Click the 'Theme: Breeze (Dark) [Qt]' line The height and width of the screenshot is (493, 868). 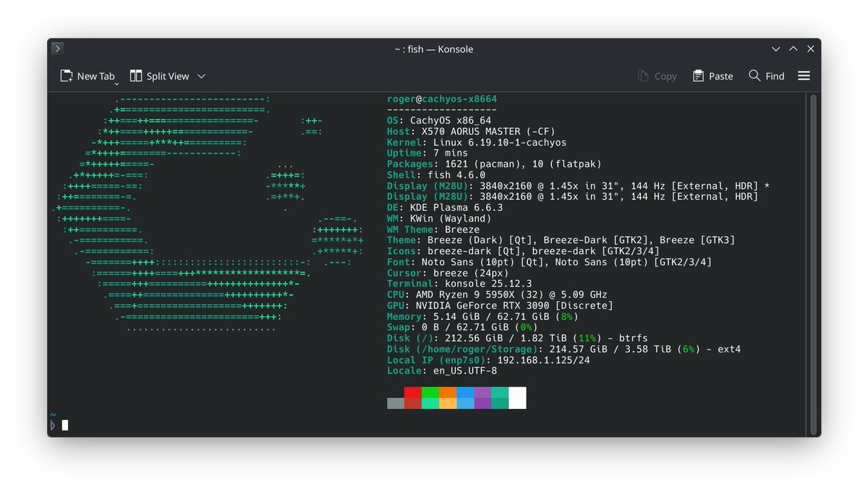(561, 240)
